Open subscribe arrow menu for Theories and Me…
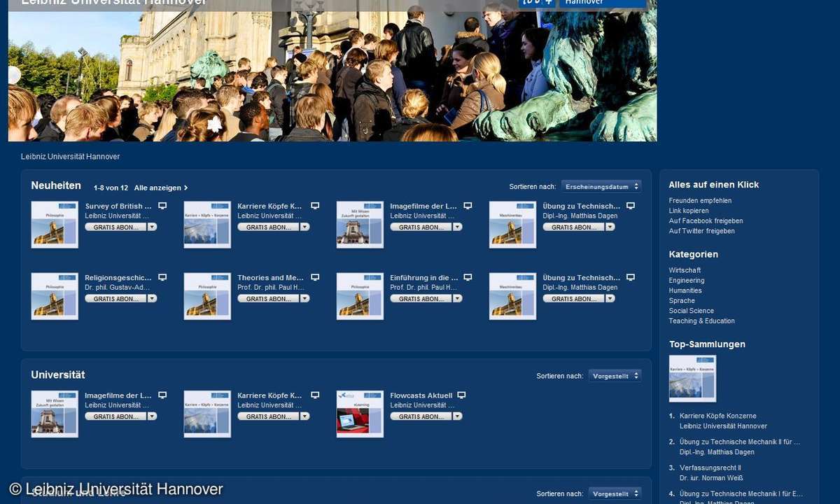Viewport: 840px width, 504px height. 304,298
